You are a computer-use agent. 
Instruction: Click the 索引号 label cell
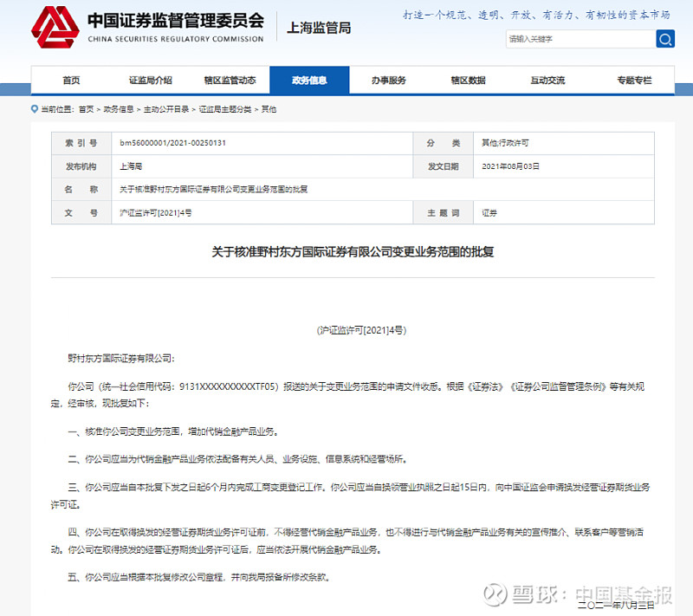[x=81, y=143]
